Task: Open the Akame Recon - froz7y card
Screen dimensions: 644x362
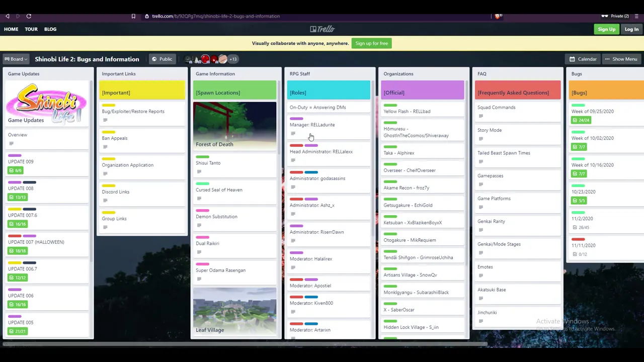Action: click(423, 186)
